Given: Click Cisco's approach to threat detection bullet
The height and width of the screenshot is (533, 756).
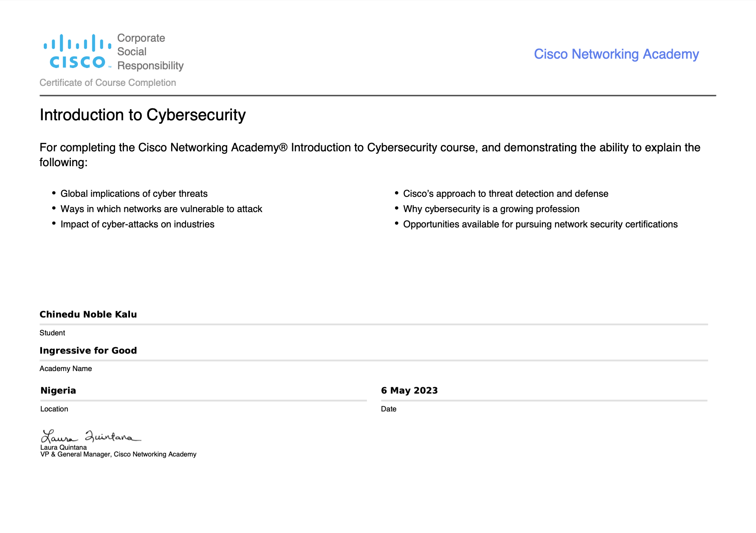Looking at the screenshot, I should (x=505, y=194).
